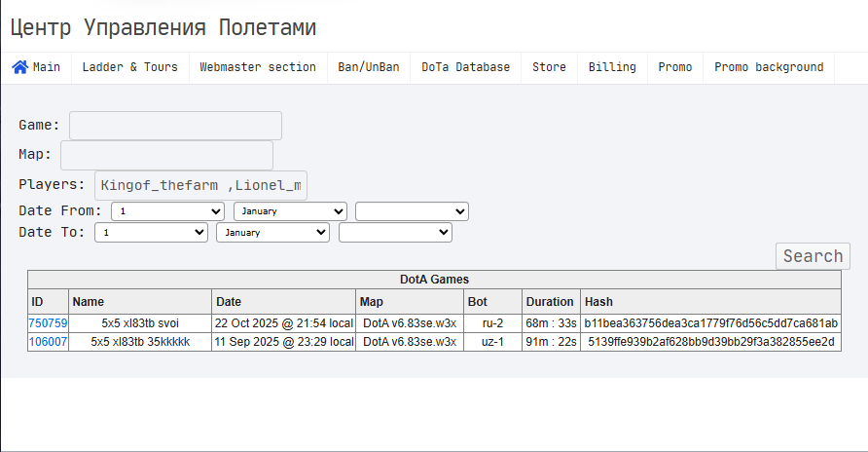Screen dimensions: 868x452
Task: Focus the Game input field
Action: coord(175,126)
